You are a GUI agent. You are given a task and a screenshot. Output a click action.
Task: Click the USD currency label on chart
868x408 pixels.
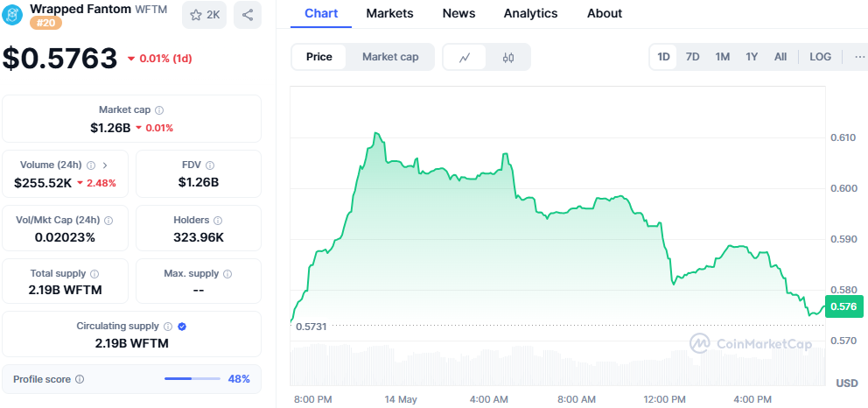click(x=847, y=383)
